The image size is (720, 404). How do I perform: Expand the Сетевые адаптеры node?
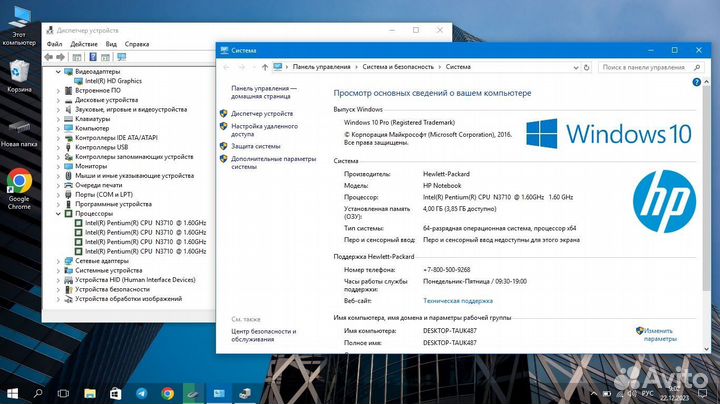(x=58, y=261)
